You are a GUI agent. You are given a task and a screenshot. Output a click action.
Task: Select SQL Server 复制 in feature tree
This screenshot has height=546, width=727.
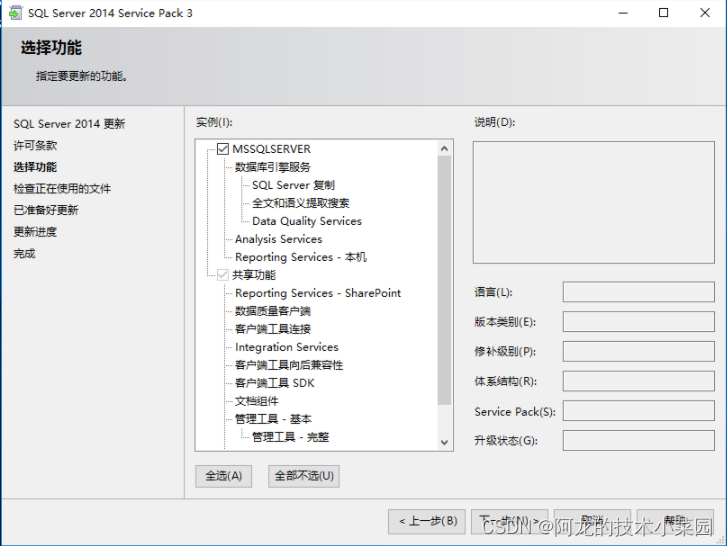pos(293,185)
